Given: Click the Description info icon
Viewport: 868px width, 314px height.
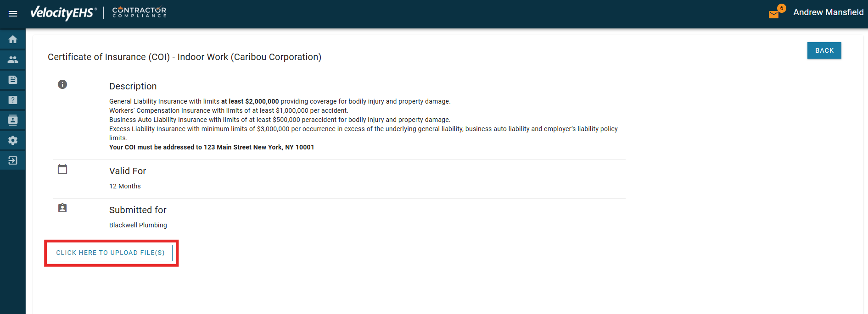Looking at the screenshot, I should (x=62, y=84).
